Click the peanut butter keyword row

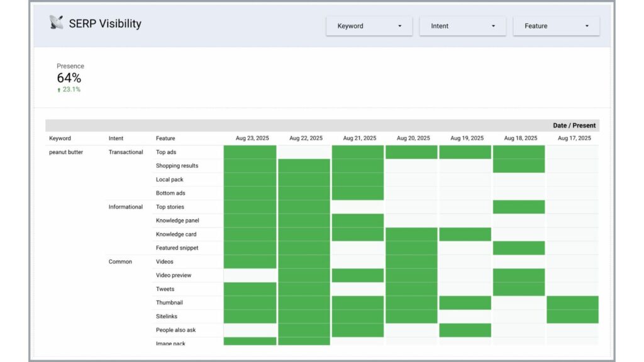coord(66,152)
